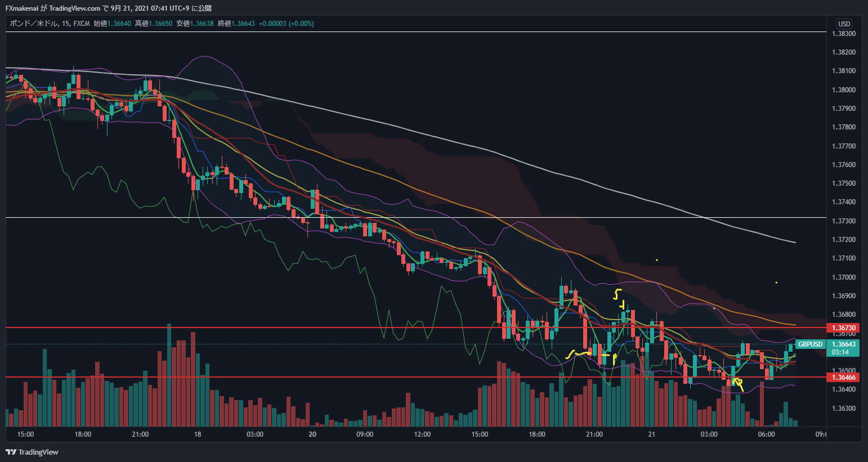Click the date 21 on time axis
Screen dimensions: 868x462
pyautogui.click(x=651, y=434)
